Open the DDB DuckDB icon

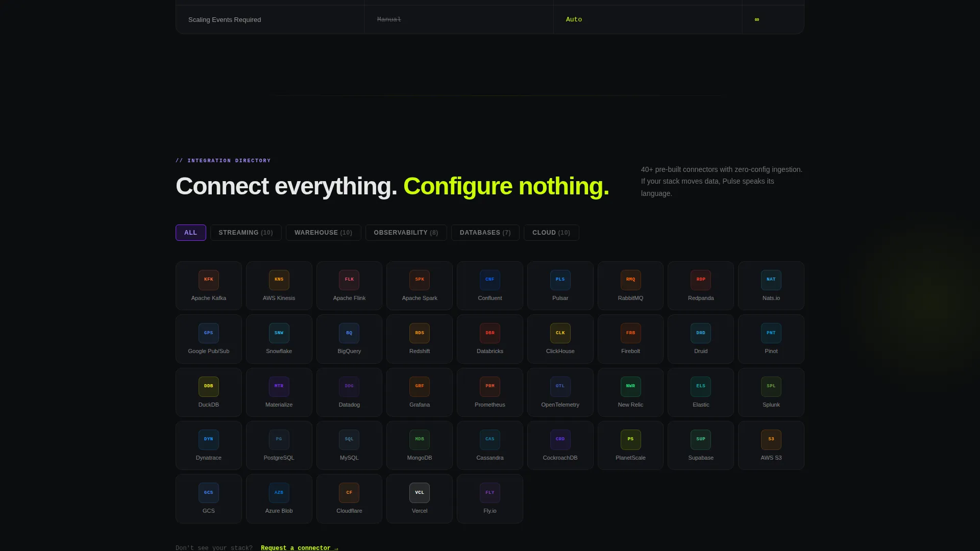(208, 386)
